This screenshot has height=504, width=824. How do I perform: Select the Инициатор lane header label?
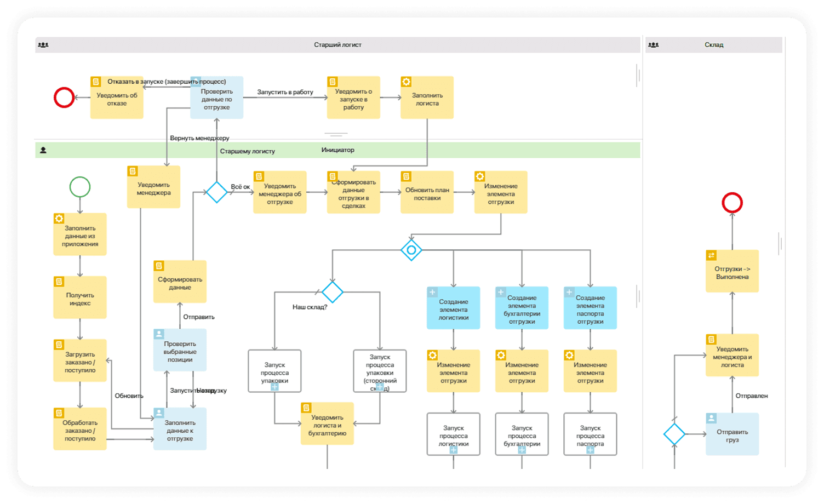(337, 150)
